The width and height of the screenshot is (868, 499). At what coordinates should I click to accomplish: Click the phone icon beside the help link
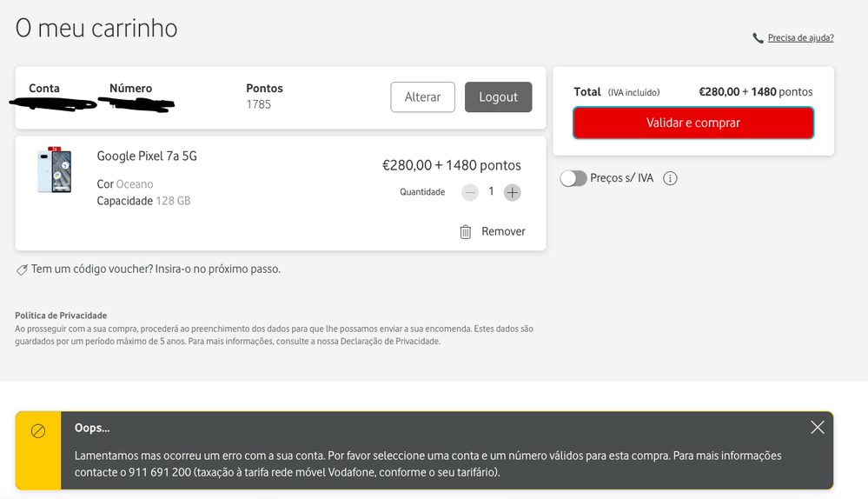pyautogui.click(x=759, y=38)
